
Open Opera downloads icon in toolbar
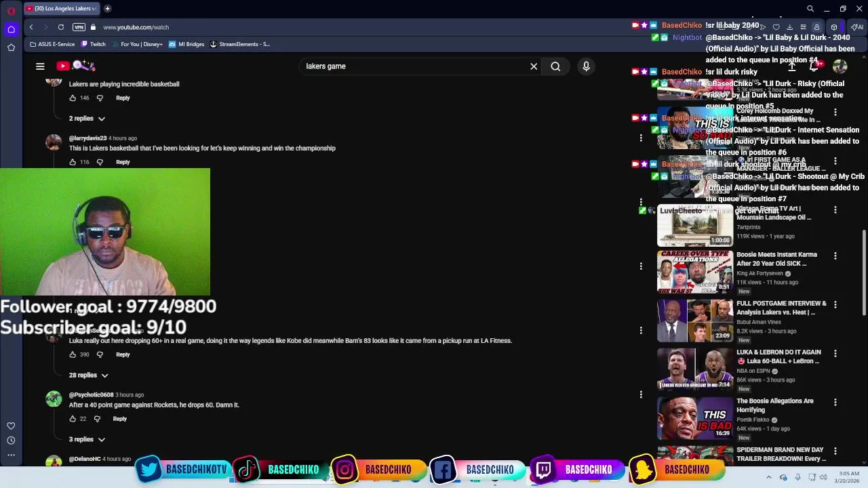tap(789, 27)
